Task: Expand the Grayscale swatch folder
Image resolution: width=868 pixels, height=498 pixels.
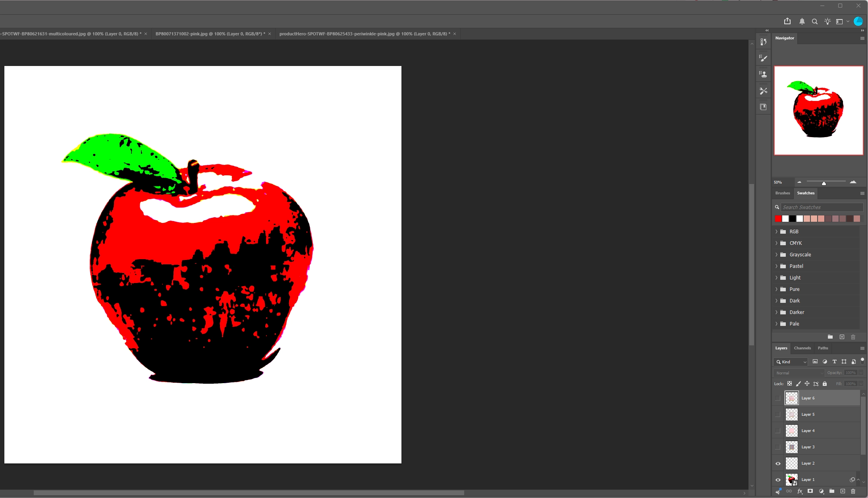Action: [x=777, y=254]
